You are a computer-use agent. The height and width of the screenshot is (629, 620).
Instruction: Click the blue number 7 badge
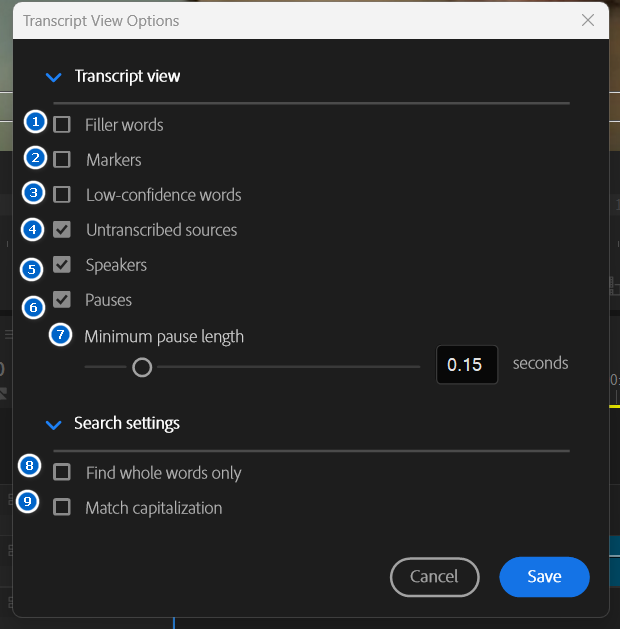[x=61, y=336]
